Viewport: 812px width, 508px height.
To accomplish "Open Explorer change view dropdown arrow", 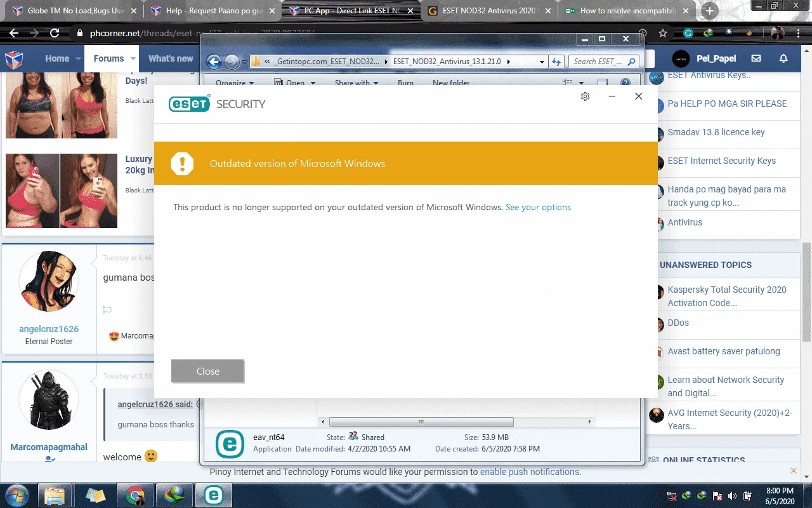I will [582, 83].
